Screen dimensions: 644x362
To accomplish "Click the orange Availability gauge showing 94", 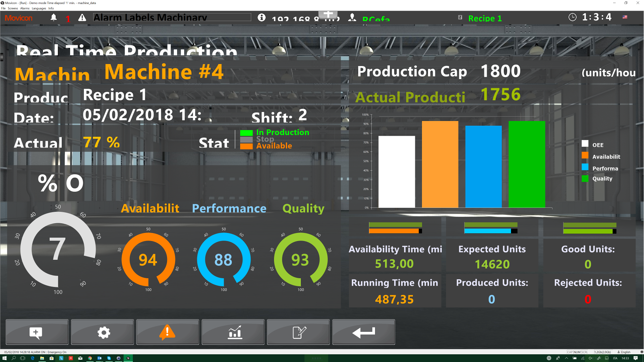I will pyautogui.click(x=148, y=259).
